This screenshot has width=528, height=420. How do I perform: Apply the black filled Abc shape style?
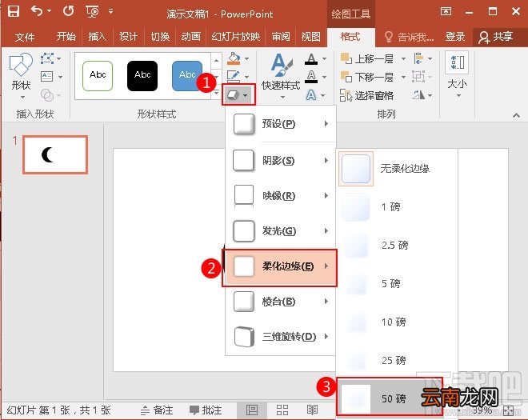[x=142, y=76]
